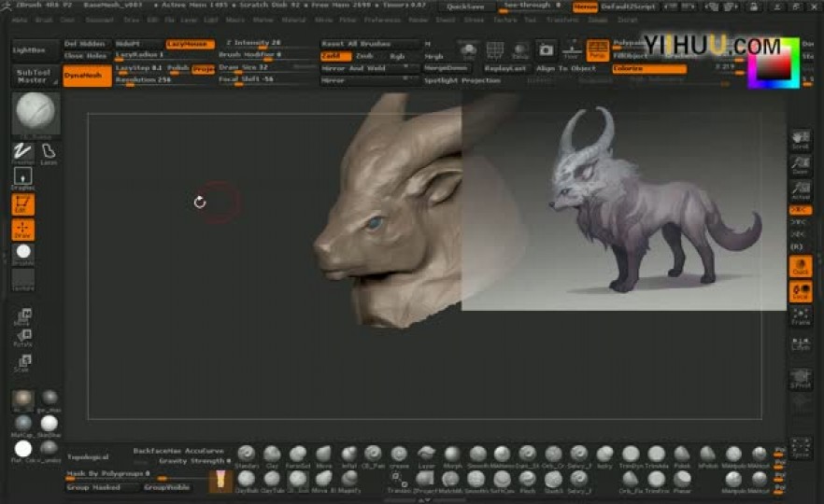The height and width of the screenshot is (504, 824).
Task: Enable the Project option beside Polish
Action: (x=203, y=69)
